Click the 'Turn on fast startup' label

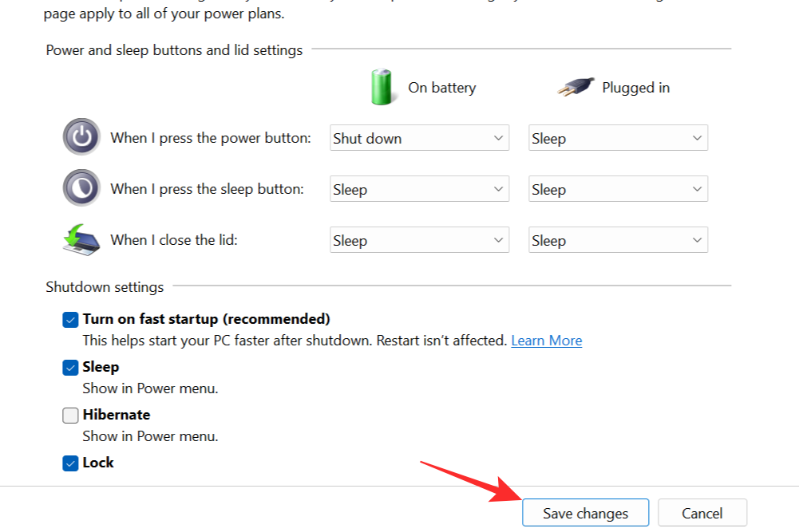pos(206,319)
